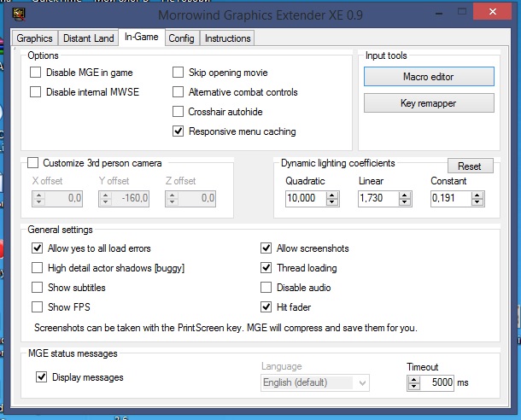Click the Constant coefficient value field

coord(451,199)
